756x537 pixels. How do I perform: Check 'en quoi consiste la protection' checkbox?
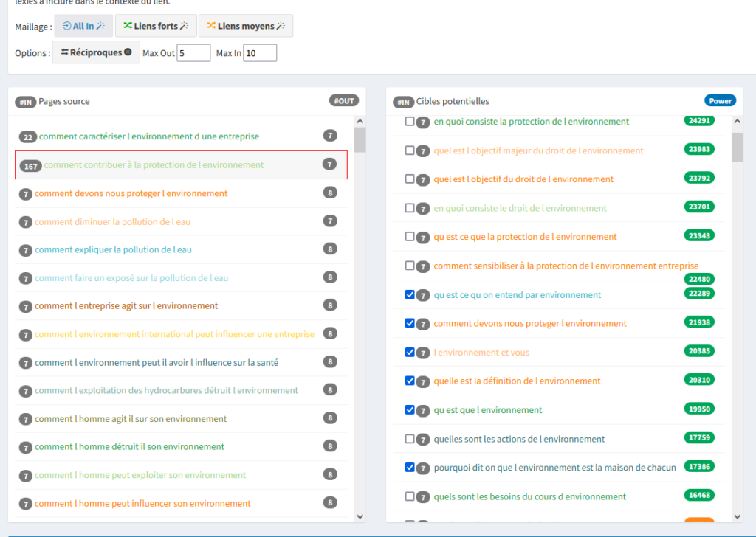(x=410, y=122)
